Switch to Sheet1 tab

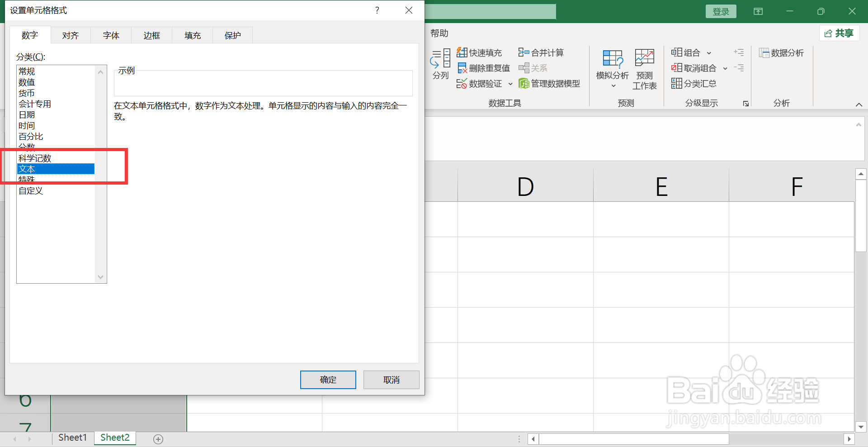tap(72, 437)
